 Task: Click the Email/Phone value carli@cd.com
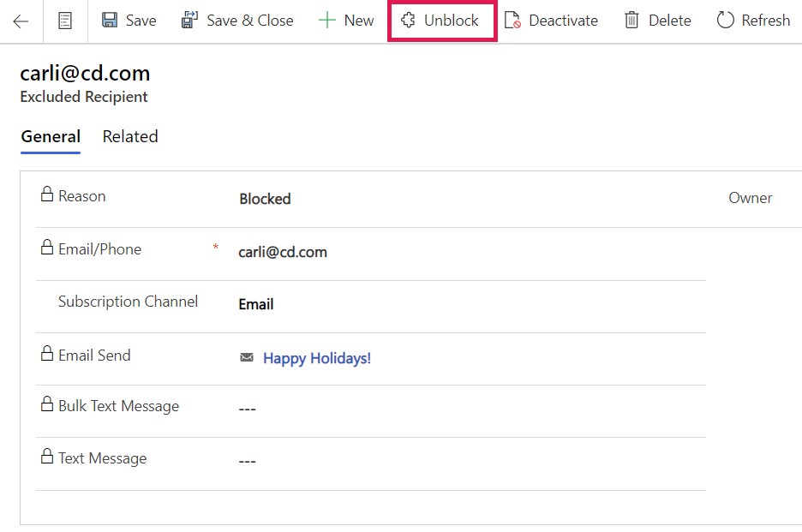coord(283,252)
